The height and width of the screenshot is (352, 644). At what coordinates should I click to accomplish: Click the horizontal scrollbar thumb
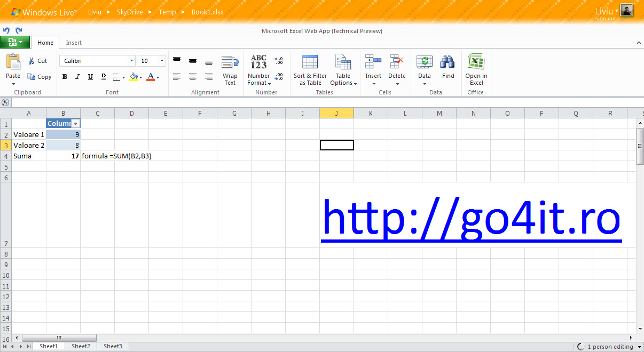(x=59, y=338)
